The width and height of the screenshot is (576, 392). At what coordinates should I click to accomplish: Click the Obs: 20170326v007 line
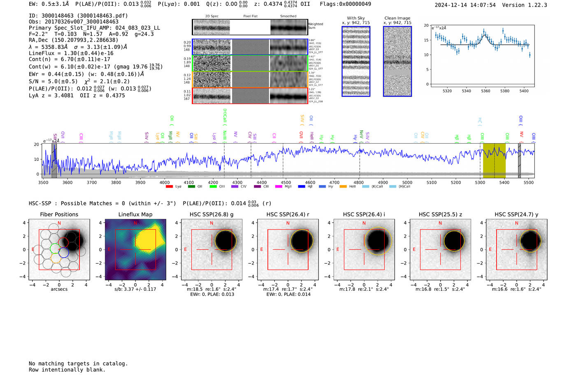74,22
